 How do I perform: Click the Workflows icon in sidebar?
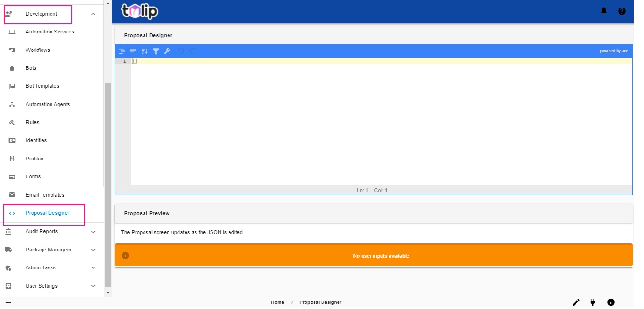pos(12,50)
